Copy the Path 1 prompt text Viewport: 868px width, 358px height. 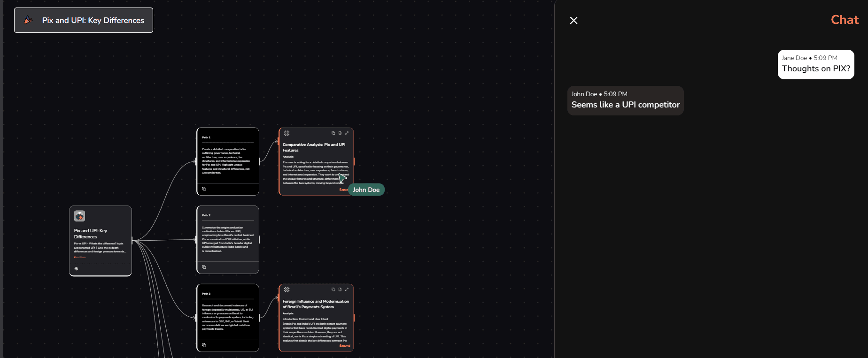(x=204, y=189)
